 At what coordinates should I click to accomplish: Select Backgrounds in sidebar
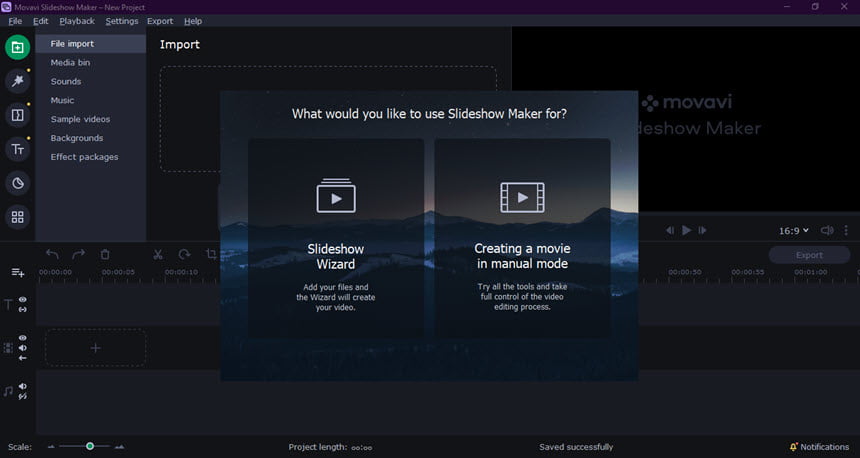91,138
